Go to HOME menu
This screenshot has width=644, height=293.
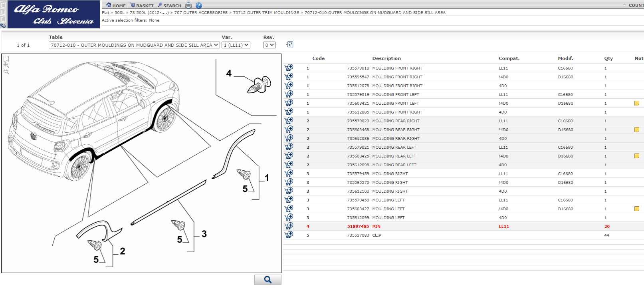click(x=116, y=6)
